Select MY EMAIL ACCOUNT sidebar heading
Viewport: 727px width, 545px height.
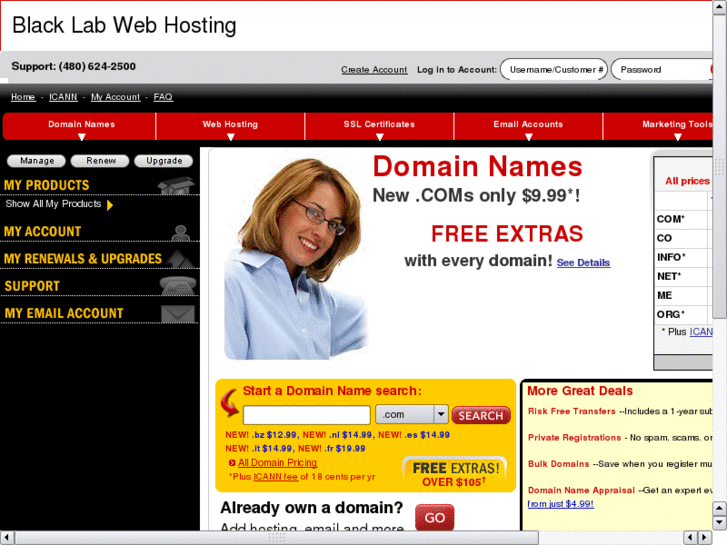pos(64,314)
